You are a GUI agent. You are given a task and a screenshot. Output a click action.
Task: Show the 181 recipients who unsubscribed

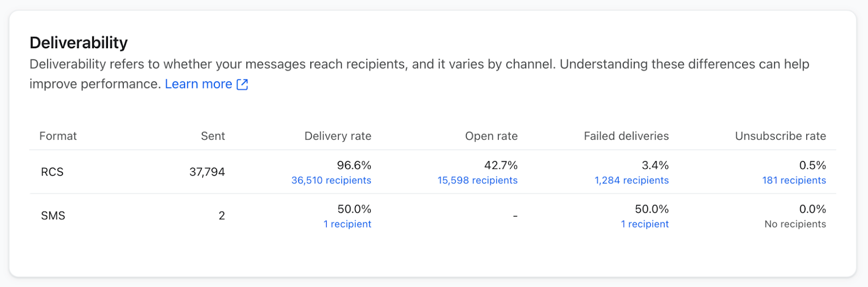pos(794,180)
